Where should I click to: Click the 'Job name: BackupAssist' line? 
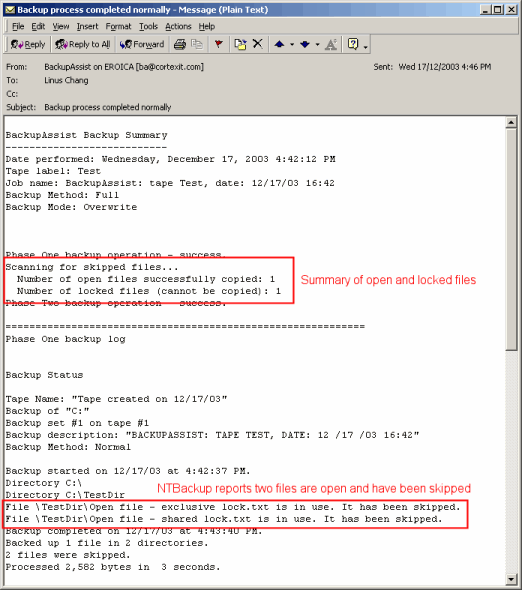pyautogui.click(x=170, y=183)
